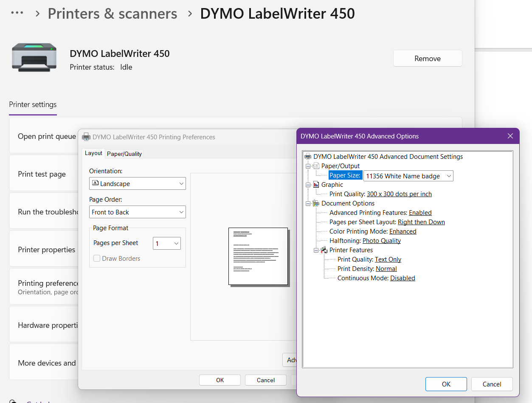Image resolution: width=532 pixels, height=403 pixels.
Task: Toggle the Draw Borders checkbox
Action: pyautogui.click(x=97, y=258)
